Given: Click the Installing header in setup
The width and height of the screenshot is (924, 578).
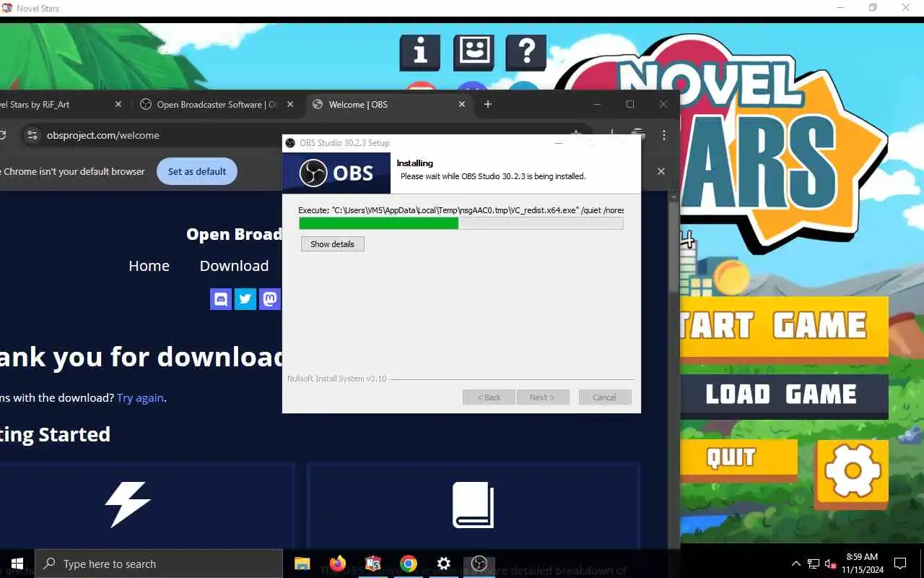Looking at the screenshot, I should pos(415,163).
